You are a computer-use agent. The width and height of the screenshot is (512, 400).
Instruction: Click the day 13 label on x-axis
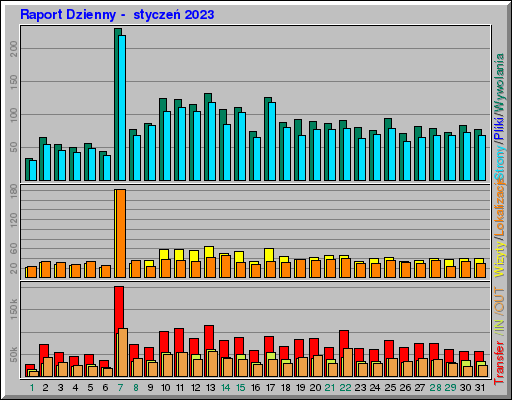coord(210,388)
